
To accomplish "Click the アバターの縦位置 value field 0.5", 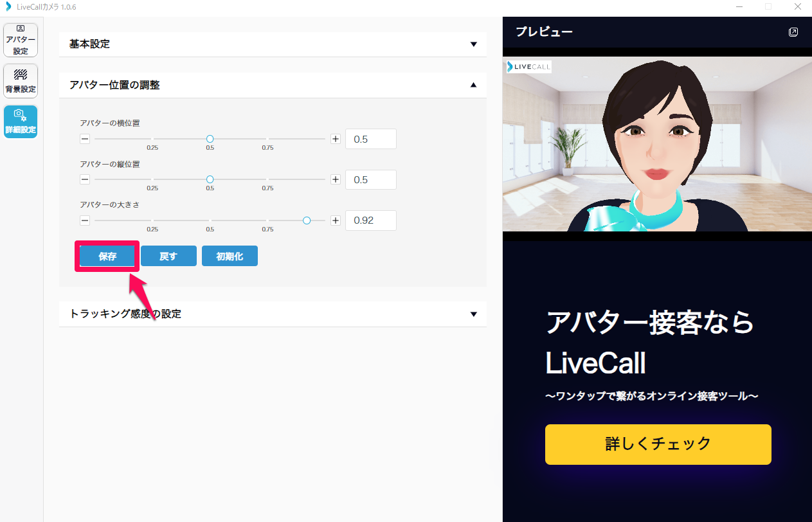I will coord(371,179).
